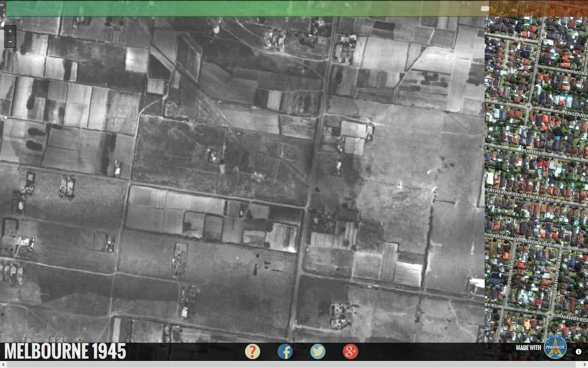Viewport: 588px width, 368px height.
Task: Zoom in on the map
Action: pyautogui.click(x=10, y=31)
